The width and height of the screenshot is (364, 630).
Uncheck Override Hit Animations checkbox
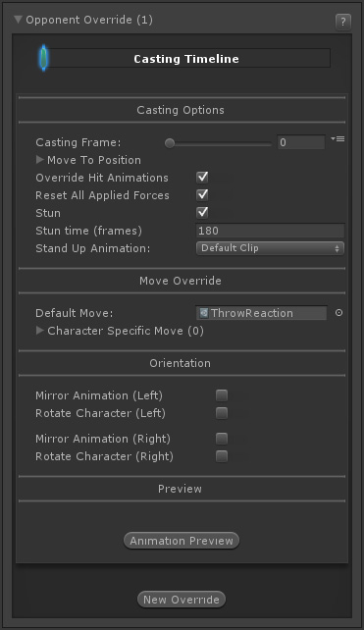(x=202, y=178)
